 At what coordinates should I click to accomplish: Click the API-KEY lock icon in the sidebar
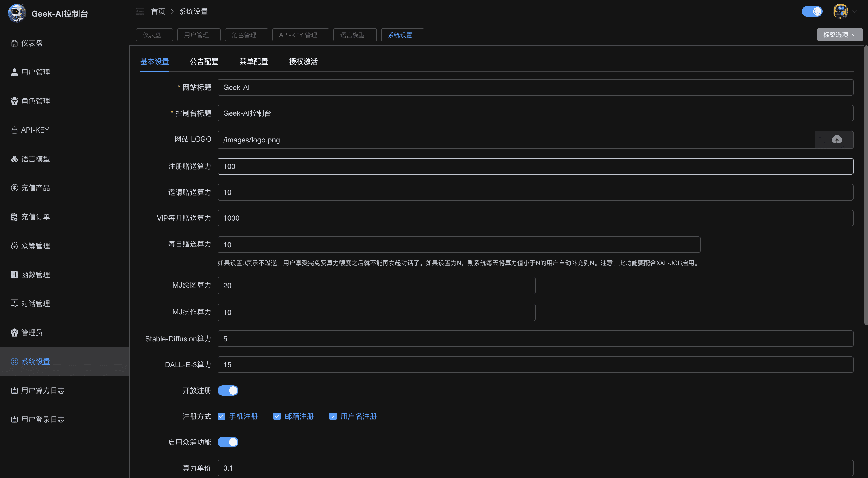tap(14, 130)
